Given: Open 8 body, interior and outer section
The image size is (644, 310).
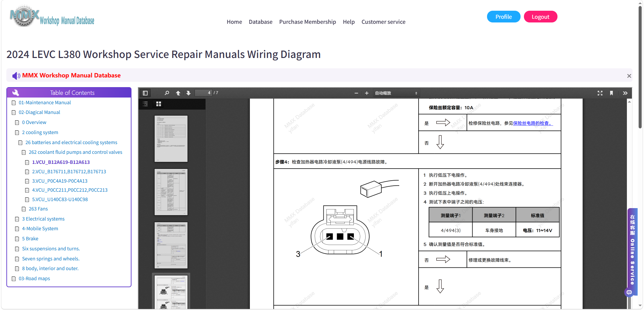Looking at the screenshot, I should [50, 268].
